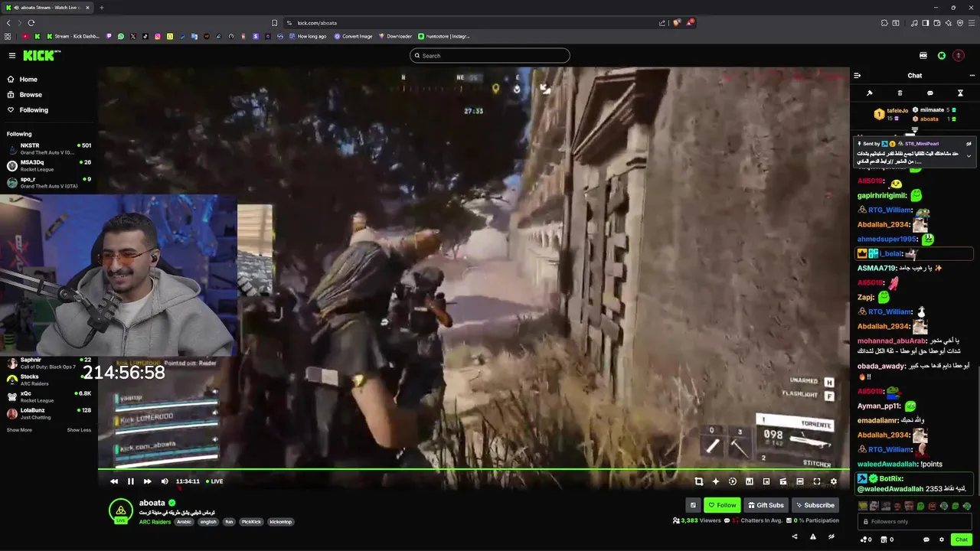Open MSA3Dq followed channel
This screenshot has width=980, height=551.
[48, 165]
